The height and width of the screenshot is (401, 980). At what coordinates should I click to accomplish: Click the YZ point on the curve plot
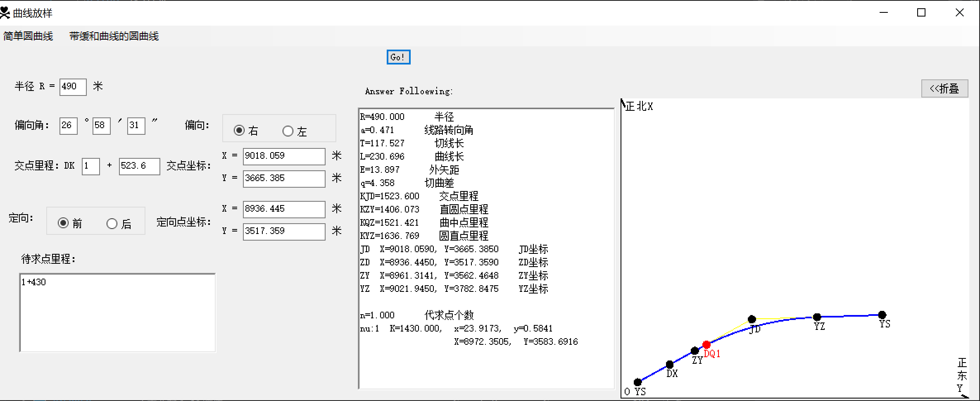click(x=817, y=317)
